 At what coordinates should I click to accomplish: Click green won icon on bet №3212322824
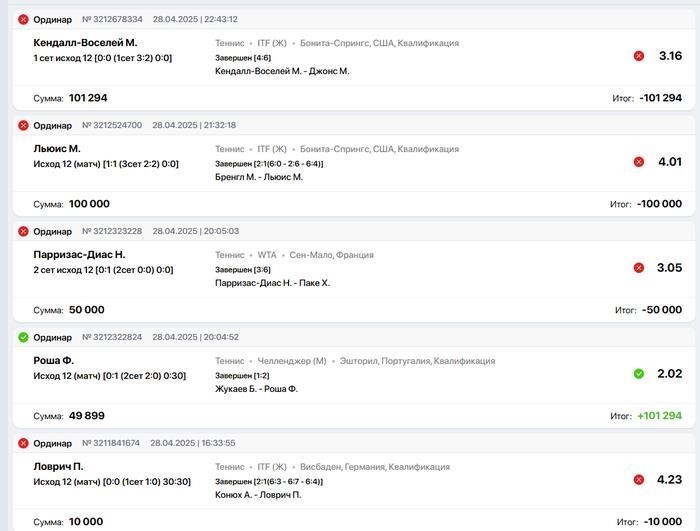(x=23, y=337)
